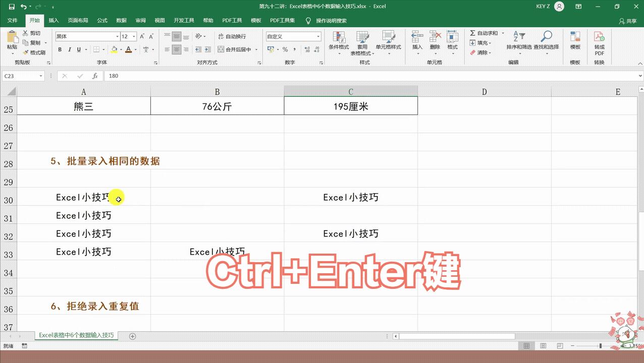Open the font name dropdown (黑体)
The height and width of the screenshot is (363, 644).
click(118, 36)
